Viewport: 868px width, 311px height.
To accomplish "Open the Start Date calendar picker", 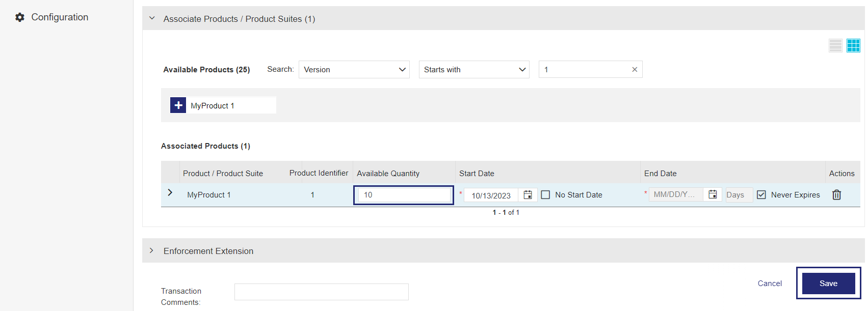I will coord(528,195).
